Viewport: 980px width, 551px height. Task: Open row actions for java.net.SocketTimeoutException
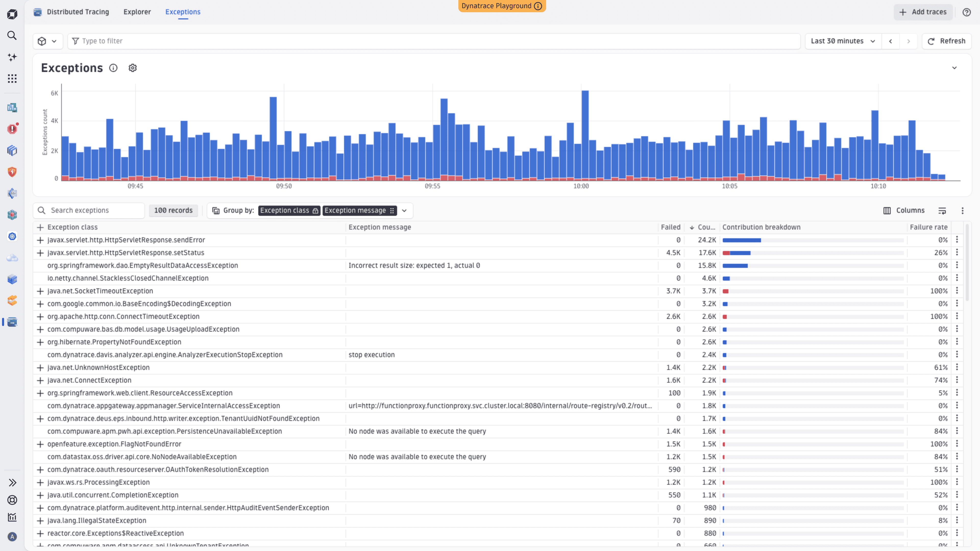957,291
